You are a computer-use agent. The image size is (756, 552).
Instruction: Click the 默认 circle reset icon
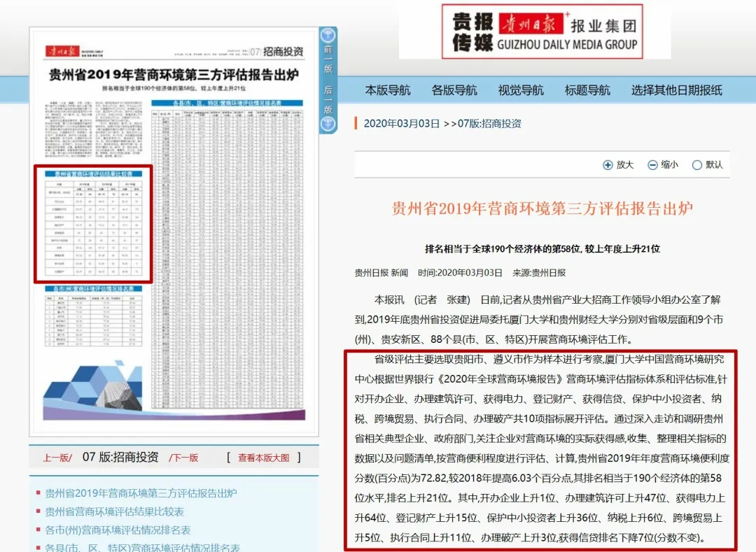696,165
